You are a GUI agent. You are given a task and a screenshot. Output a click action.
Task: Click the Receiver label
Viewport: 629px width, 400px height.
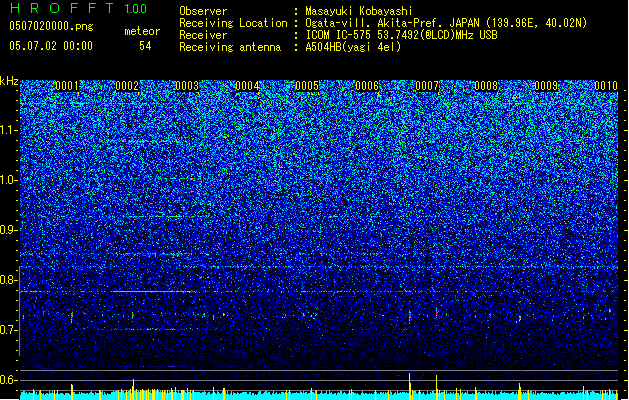point(203,35)
